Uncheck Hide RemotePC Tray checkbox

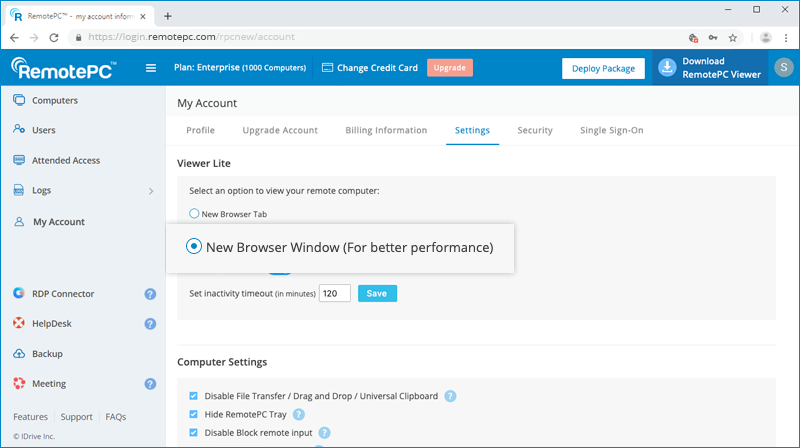pyautogui.click(x=193, y=414)
